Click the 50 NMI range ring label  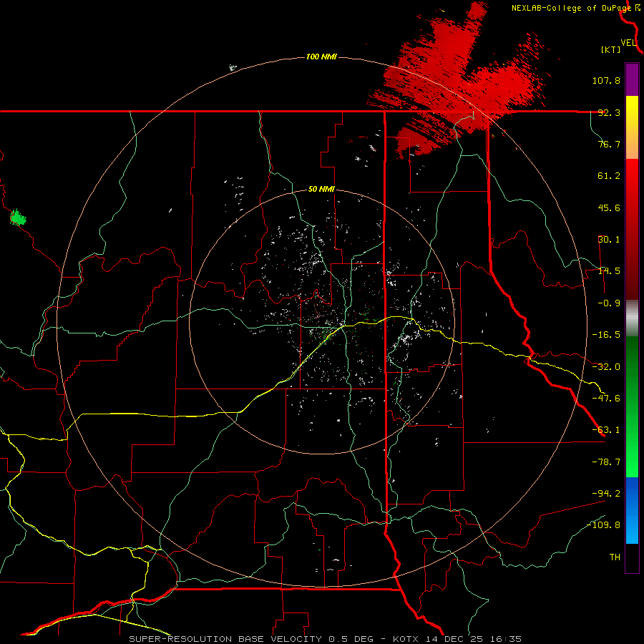pos(321,190)
